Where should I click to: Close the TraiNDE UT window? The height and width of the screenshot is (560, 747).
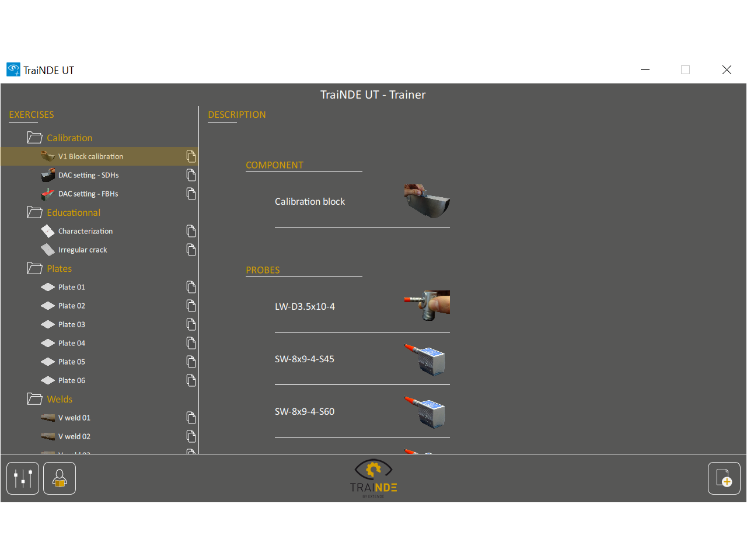coord(727,70)
